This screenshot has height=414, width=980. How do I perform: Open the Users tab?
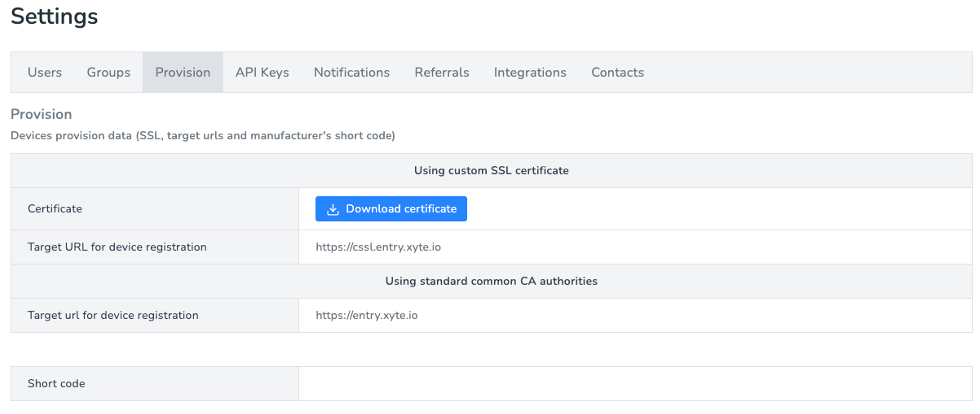pyautogui.click(x=44, y=72)
